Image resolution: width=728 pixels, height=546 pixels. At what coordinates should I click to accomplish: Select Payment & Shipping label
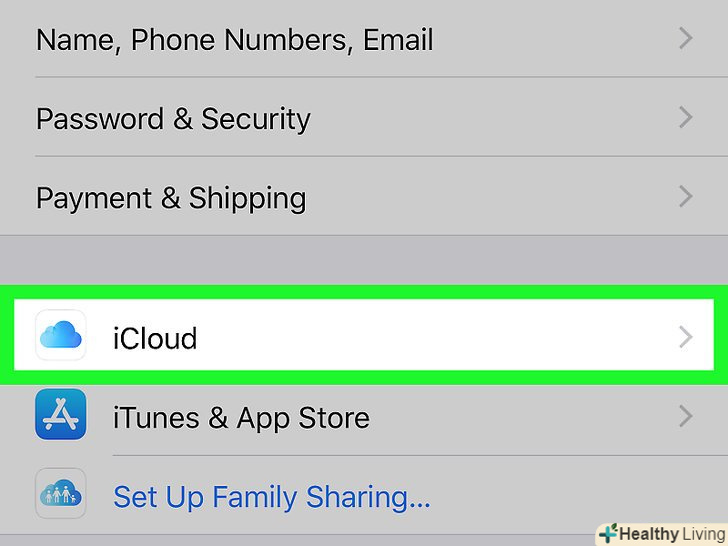(x=170, y=197)
